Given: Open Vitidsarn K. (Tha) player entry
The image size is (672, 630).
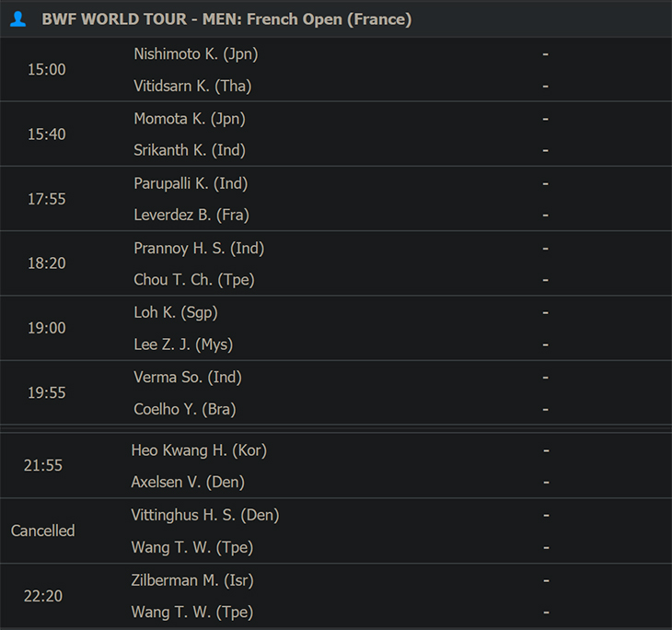Looking at the screenshot, I should [x=192, y=86].
